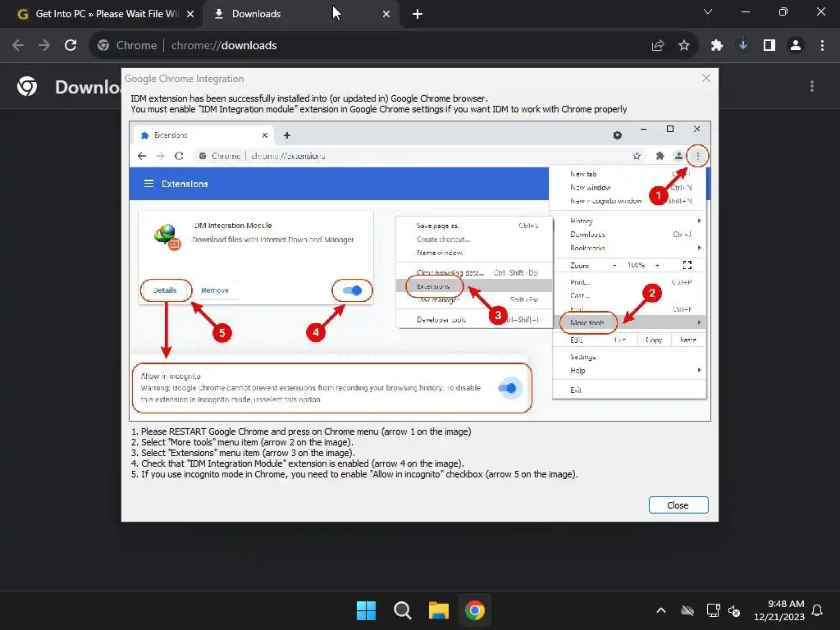The image size is (840, 630).
Task: Show hidden system tray icons
Action: [x=661, y=610]
